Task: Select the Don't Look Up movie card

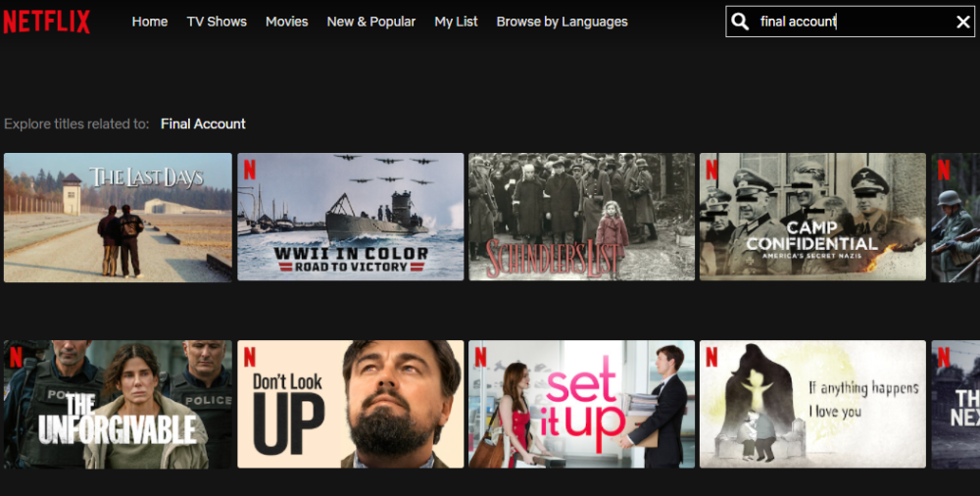Action: tap(350, 404)
